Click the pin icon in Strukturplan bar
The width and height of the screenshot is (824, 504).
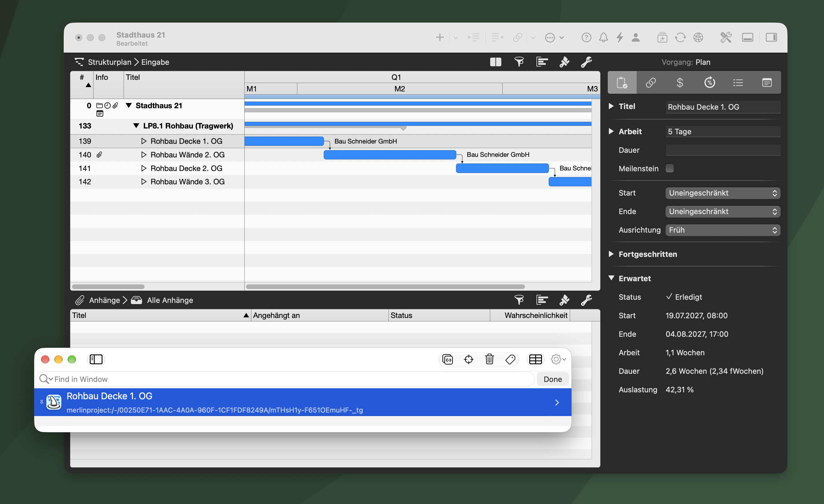click(564, 62)
